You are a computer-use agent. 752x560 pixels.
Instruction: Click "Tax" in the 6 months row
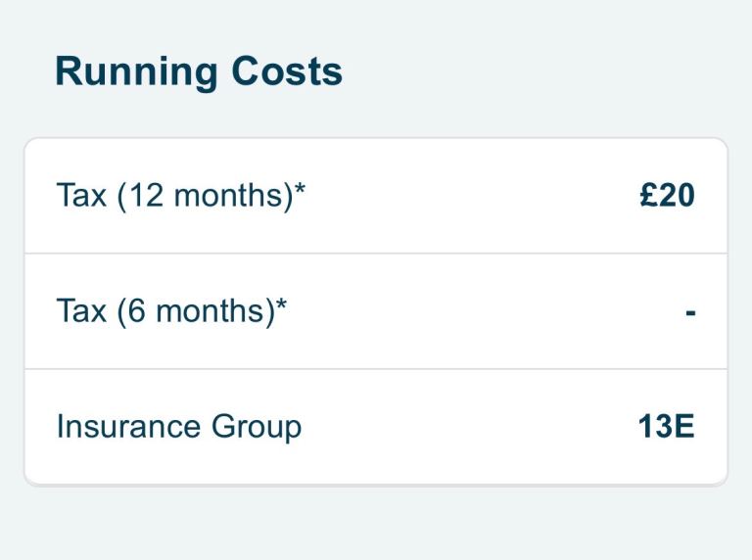[81, 311]
